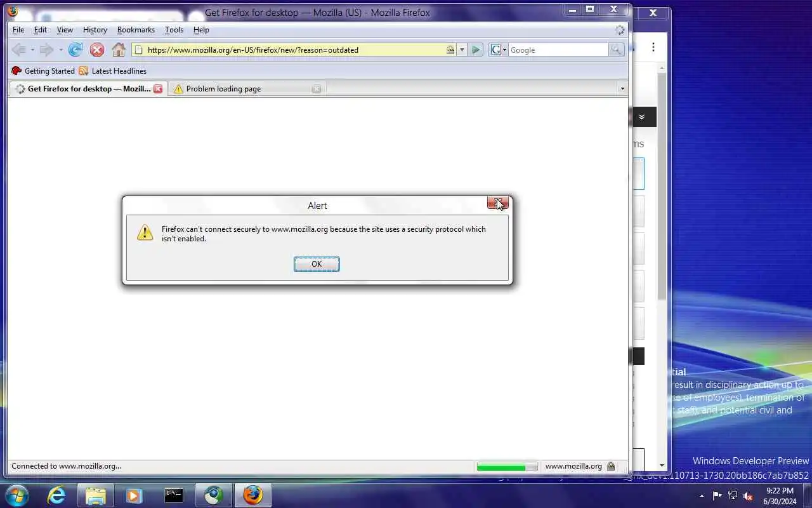Click the network tray icon
Viewport: 812px width, 508px height.
coord(733,496)
